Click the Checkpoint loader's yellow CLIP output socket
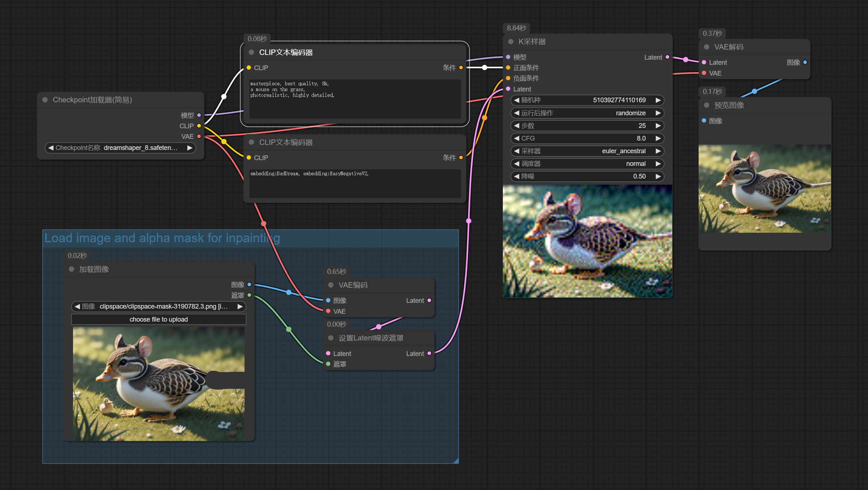Image resolution: width=868 pixels, height=490 pixels. [x=199, y=126]
